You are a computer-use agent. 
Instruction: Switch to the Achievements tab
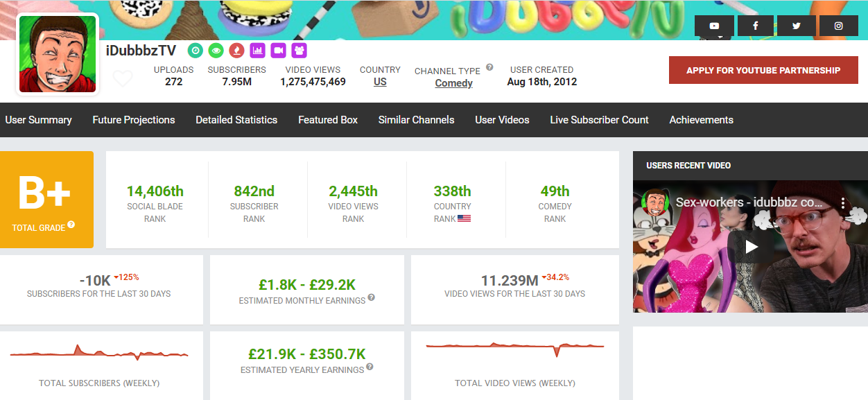pos(702,120)
